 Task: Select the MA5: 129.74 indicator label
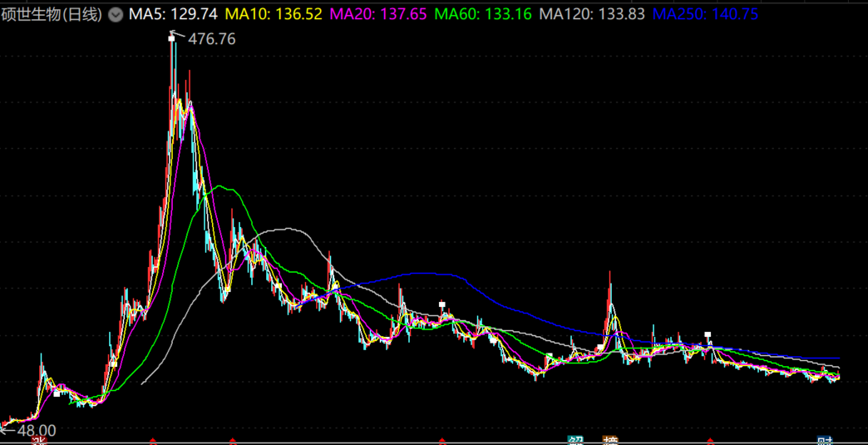click(x=173, y=14)
